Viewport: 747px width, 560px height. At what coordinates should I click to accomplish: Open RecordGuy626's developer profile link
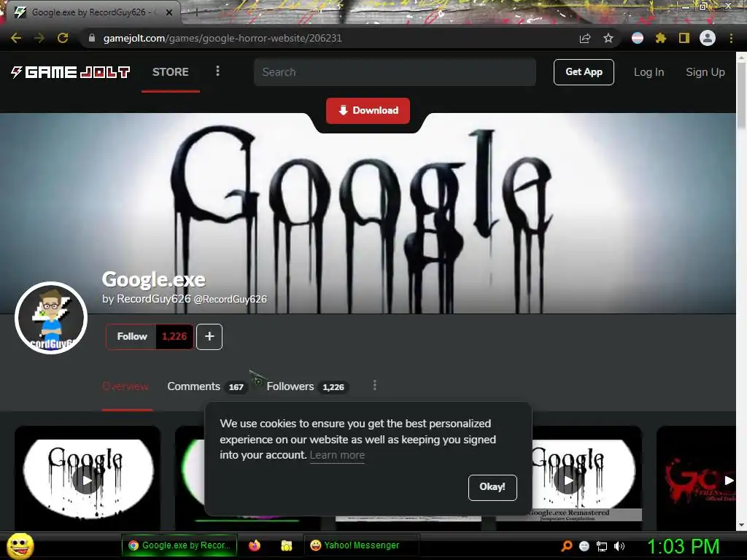pyautogui.click(x=185, y=299)
